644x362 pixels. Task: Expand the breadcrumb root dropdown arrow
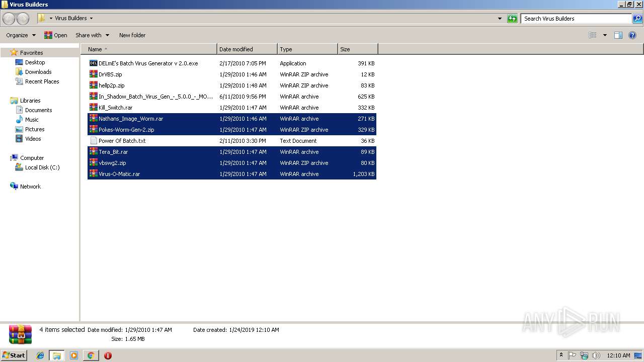coord(51,19)
